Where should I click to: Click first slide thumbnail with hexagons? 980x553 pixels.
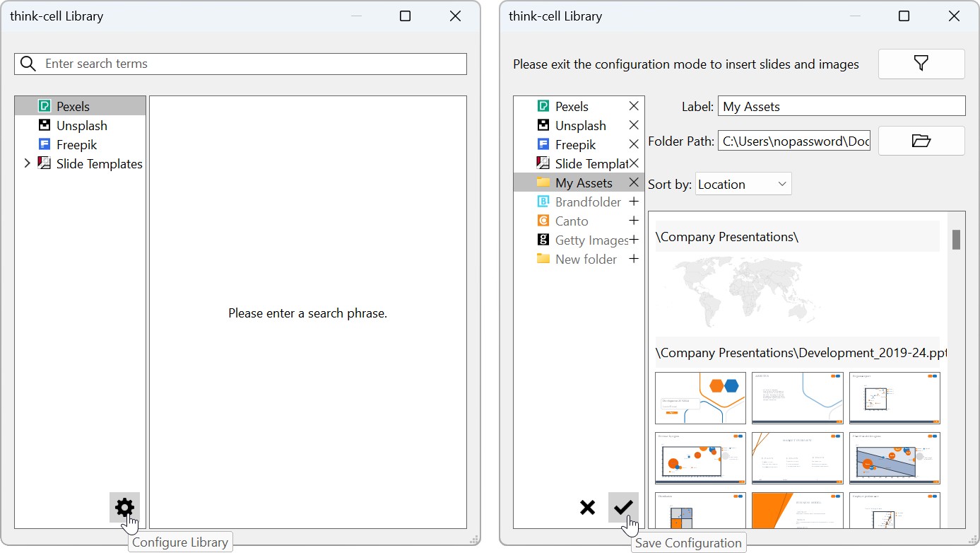tap(700, 397)
